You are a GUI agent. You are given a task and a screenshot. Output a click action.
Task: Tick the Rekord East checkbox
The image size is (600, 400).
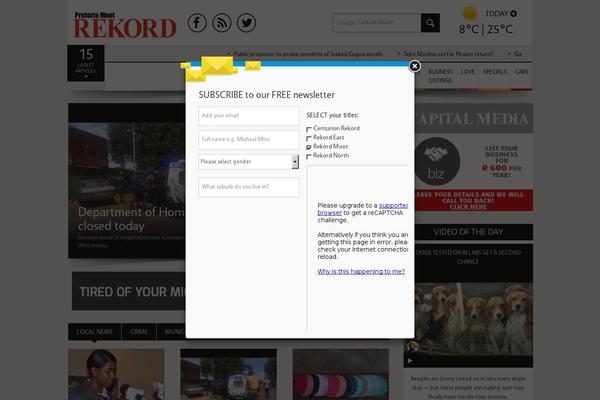(x=309, y=138)
